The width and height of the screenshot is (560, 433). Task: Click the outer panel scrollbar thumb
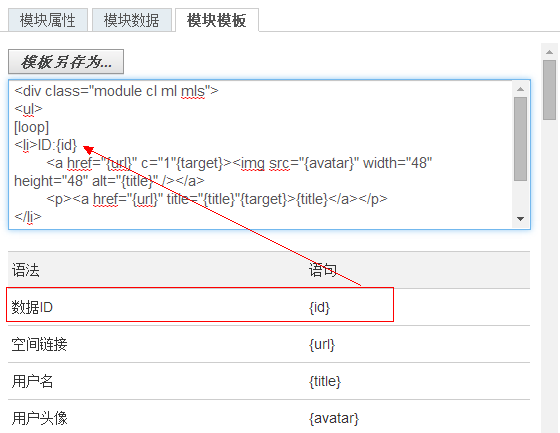pos(549,90)
